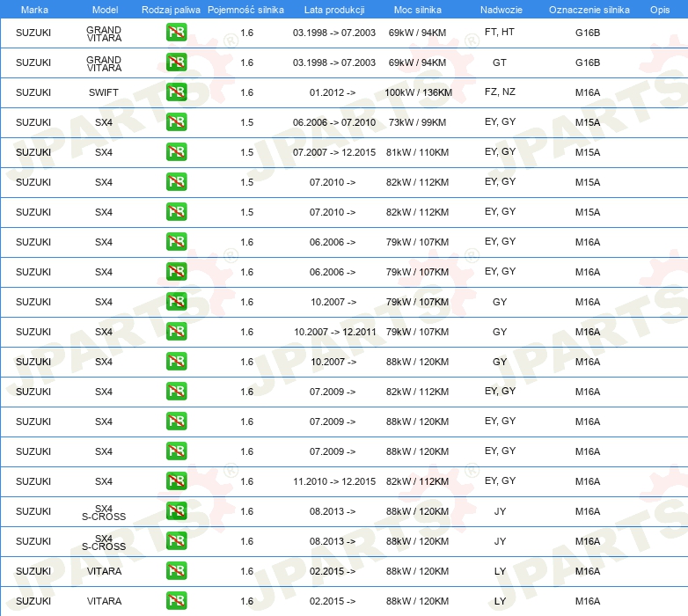Click the Pojemność silnika column header
The image size is (688, 616).
click(245, 10)
